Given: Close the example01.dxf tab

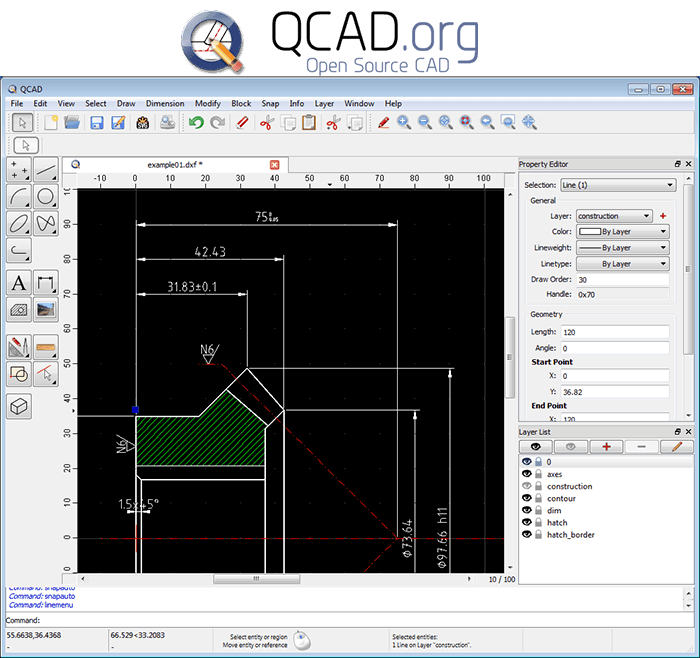Looking at the screenshot, I should [275, 165].
